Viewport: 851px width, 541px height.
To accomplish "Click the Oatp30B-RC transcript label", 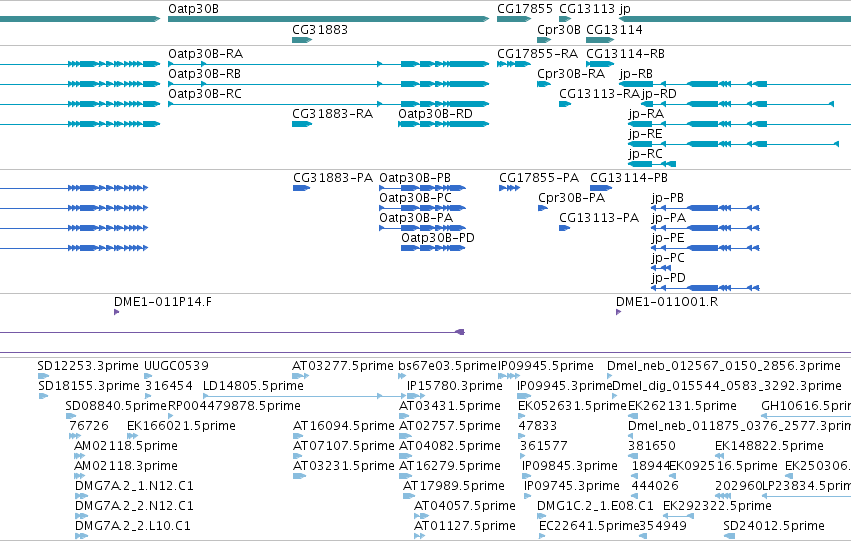I will tap(205, 94).
